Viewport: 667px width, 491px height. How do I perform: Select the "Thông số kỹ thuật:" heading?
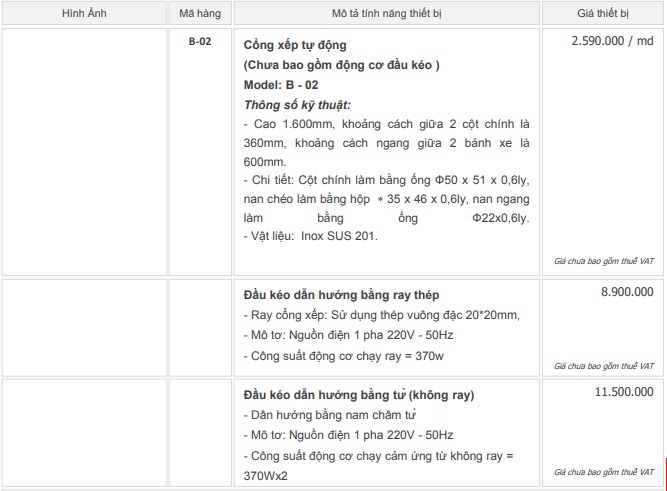(x=297, y=104)
